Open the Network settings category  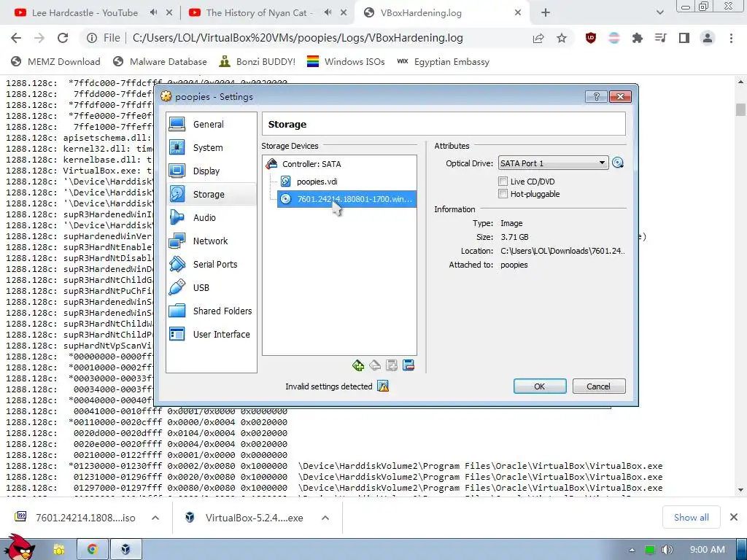click(x=211, y=241)
